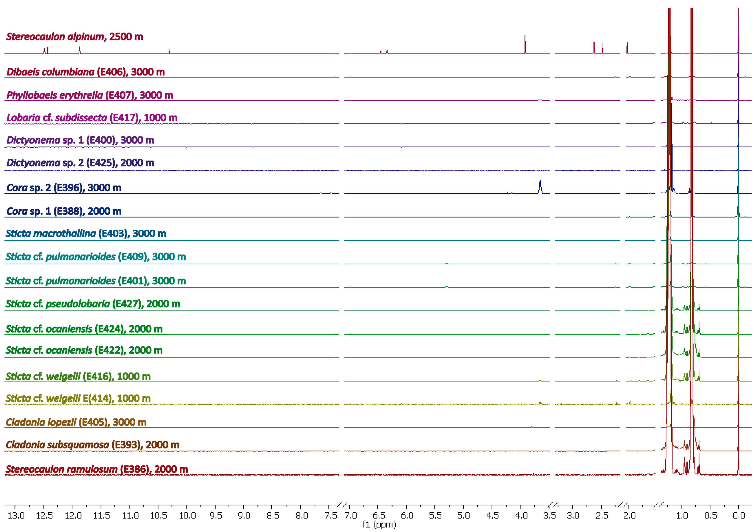Click the Sticta cf. ocaniensis (E422) label
The image size is (756, 532).
click(84, 350)
